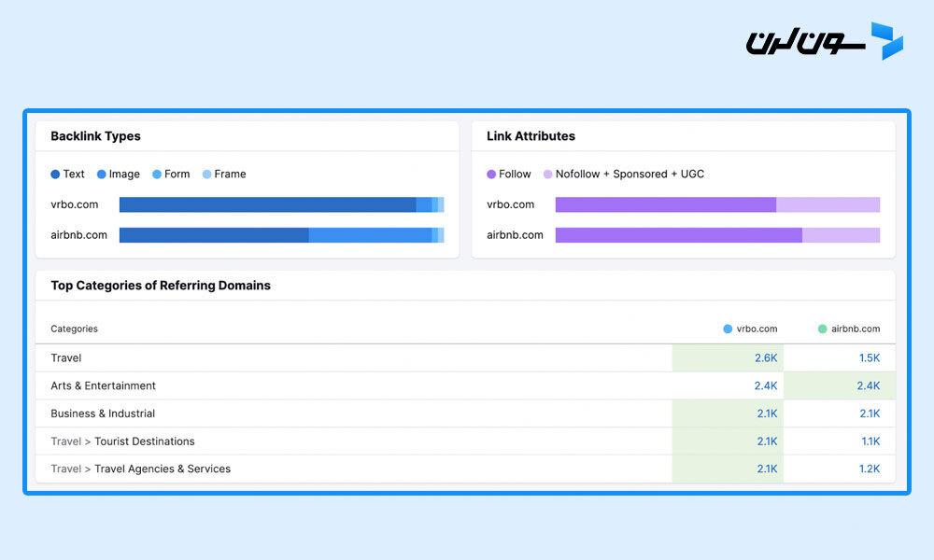Viewport: 934px width, 560px height.
Task: Click airbnb.com label in Backlink Types
Action: [78, 235]
